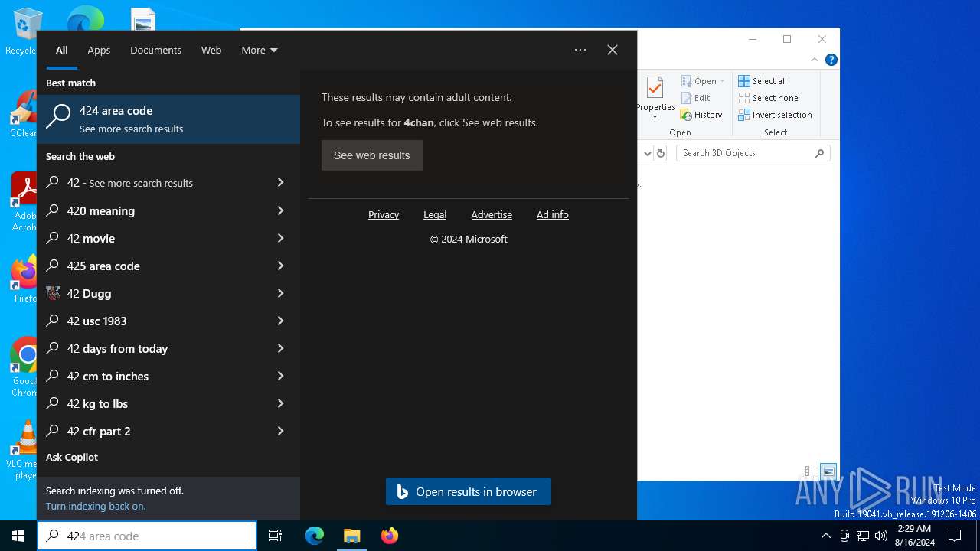Expand the '42 usc 1983' suggestion arrow

tap(280, 321)
